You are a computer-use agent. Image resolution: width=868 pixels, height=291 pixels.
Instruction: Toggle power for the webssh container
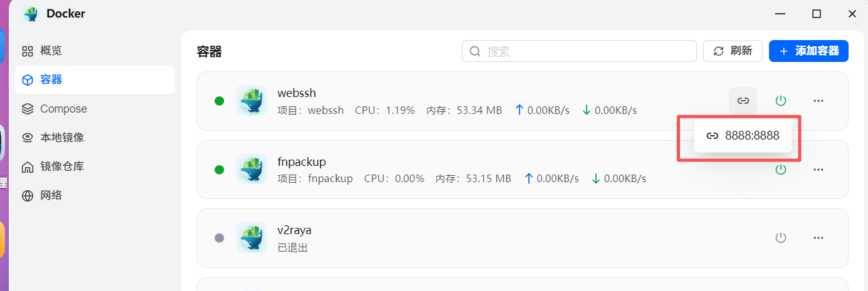pos(780,101)
